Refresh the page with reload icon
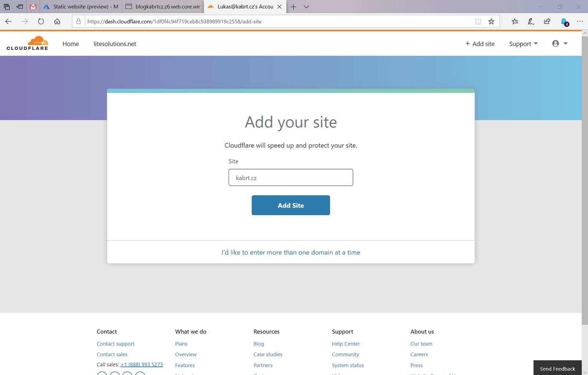This screenshot has height=375, width=588. pyautogui.click(x=41, y=21)
